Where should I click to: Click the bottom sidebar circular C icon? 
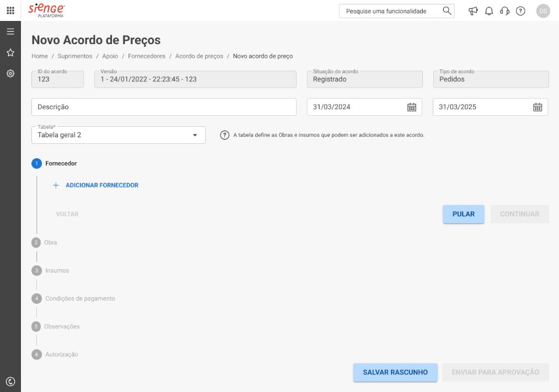pyautogui.click(x=10, y=382)
